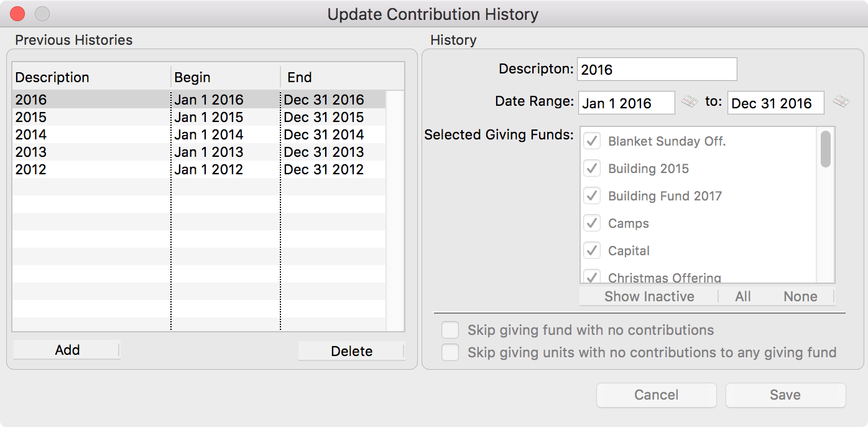Open the start date calendar picker icon
The width and height of the screenshot is (868, 427).
tap(689, 101)
